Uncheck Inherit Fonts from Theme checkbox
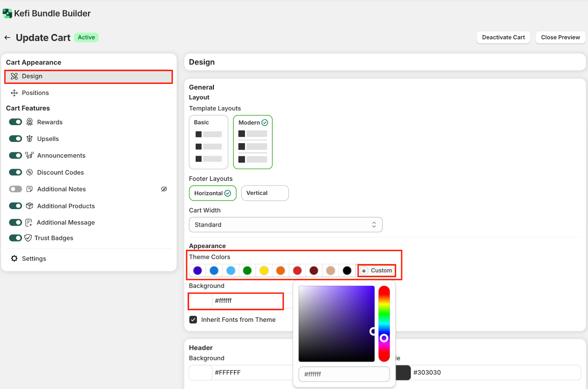 coord(193,320)
